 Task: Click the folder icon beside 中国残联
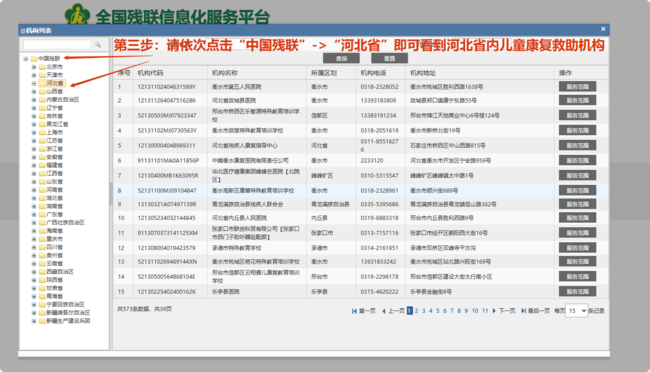pyautogui.click(x=34, y=58)
